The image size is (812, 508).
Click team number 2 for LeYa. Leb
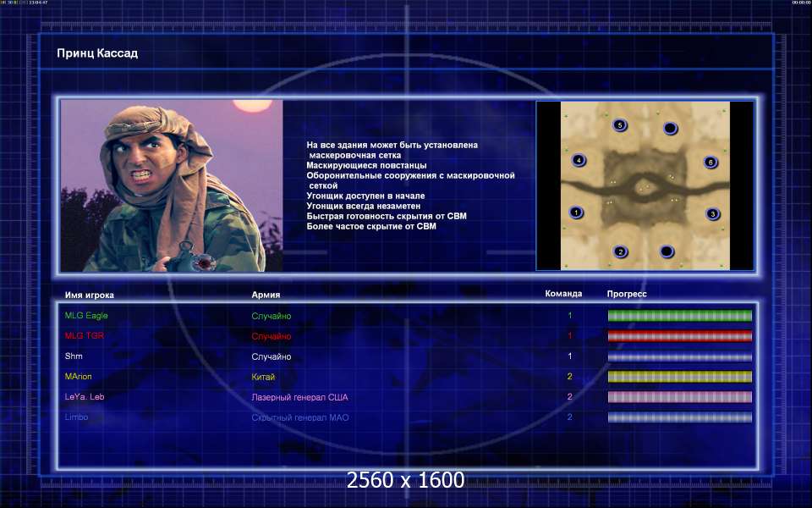[569, 397]
